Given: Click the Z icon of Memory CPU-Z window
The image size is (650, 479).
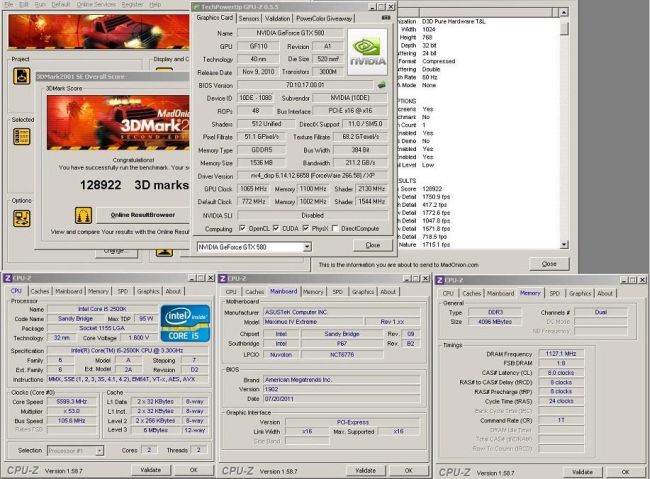Looking at the screenshot, I should pyautogui.click(x=440, y=280).
